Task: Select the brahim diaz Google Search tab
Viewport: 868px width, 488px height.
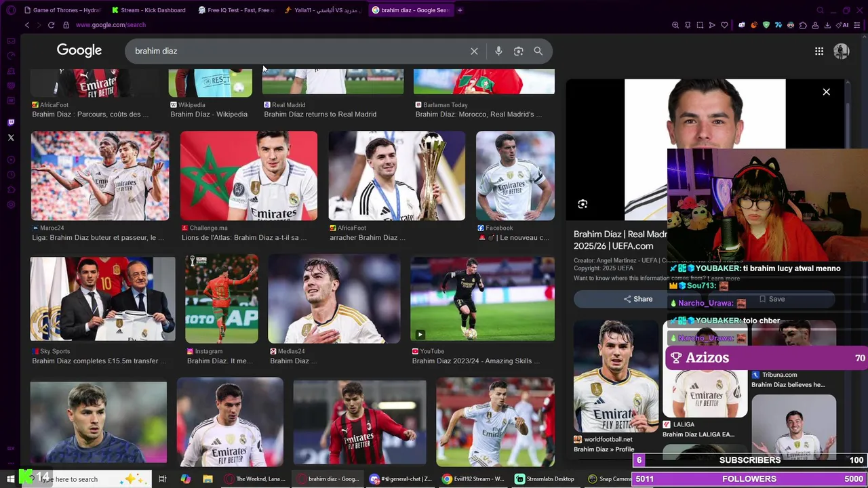Action: pos(410,10)
